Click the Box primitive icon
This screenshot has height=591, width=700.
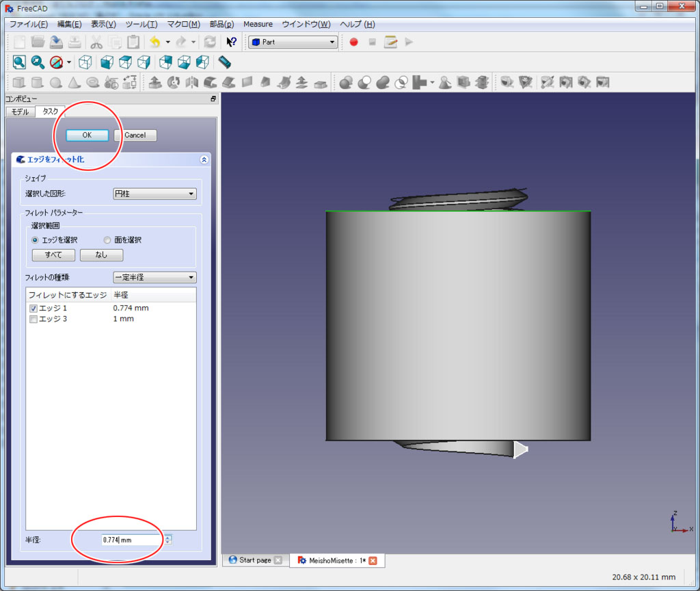click(x=18, y=82)
